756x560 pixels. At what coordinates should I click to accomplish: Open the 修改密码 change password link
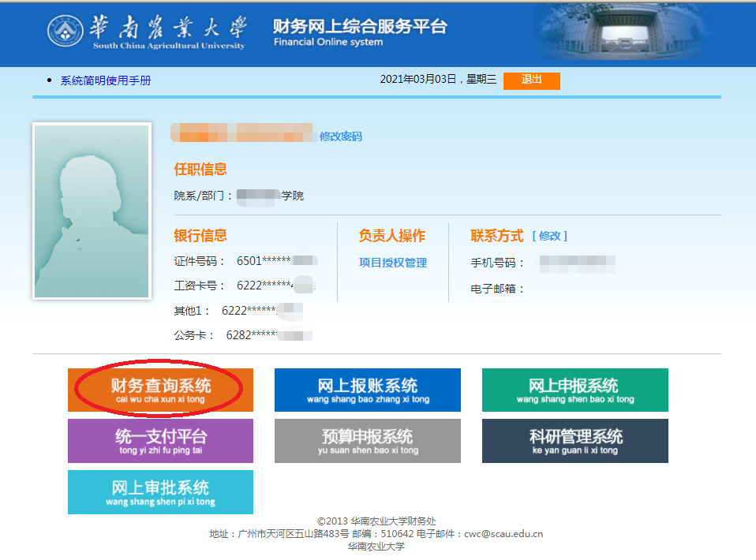tap(340, 137)
